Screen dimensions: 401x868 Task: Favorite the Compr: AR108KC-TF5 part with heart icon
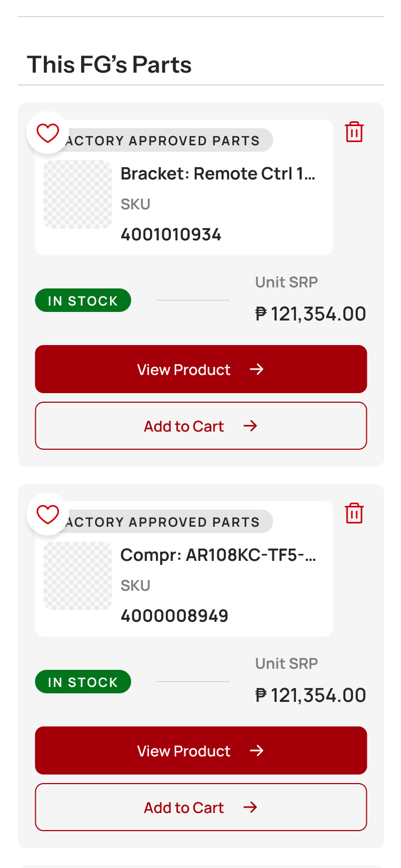pos(48,514)
